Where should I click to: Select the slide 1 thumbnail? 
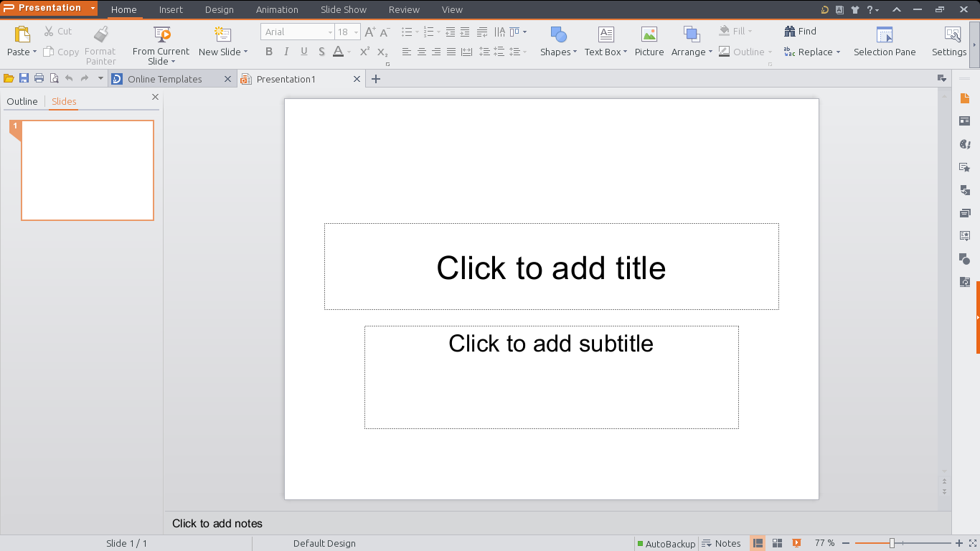pos(87,170)
